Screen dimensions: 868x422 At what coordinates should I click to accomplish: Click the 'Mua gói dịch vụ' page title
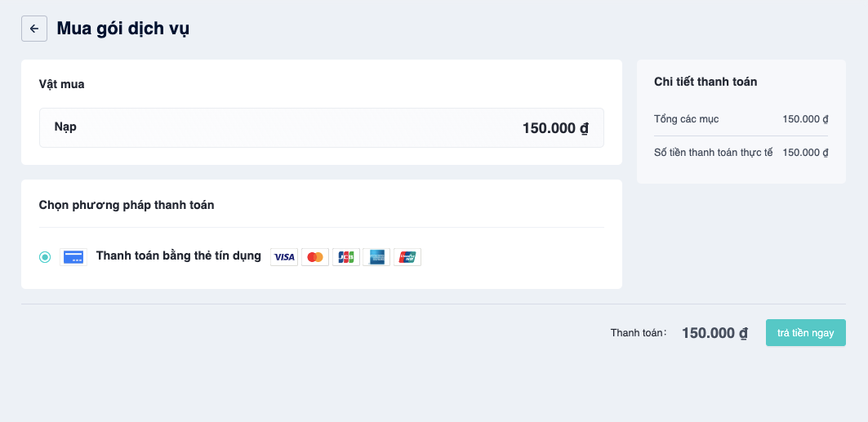pyautogui.click(x=123, y=29)
